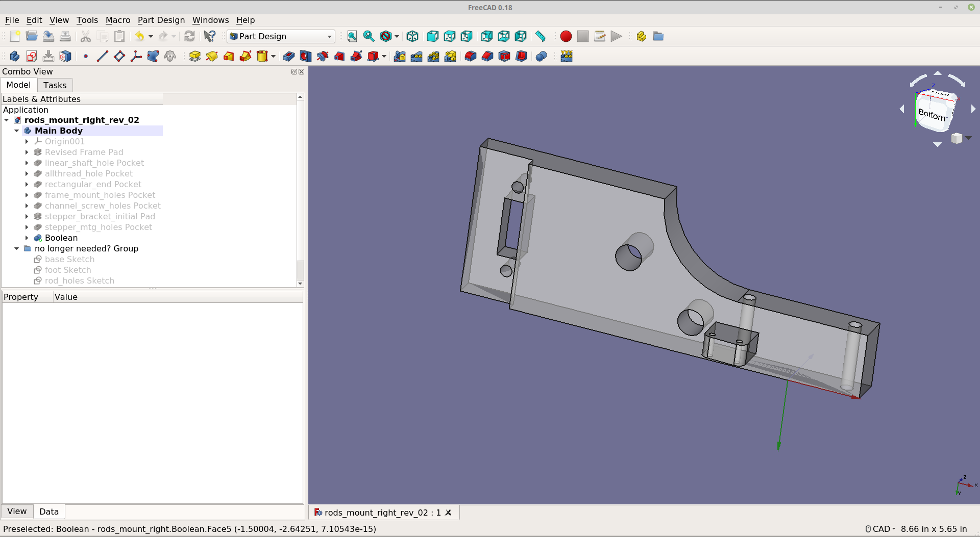The image size is (980, 537).
Task: Click the Create sketch icon
Action: [x=32, y=56]
